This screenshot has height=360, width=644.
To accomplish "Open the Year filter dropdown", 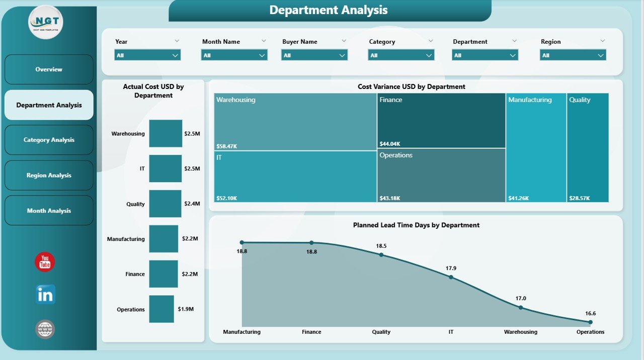I will click(x=147, y=55).
